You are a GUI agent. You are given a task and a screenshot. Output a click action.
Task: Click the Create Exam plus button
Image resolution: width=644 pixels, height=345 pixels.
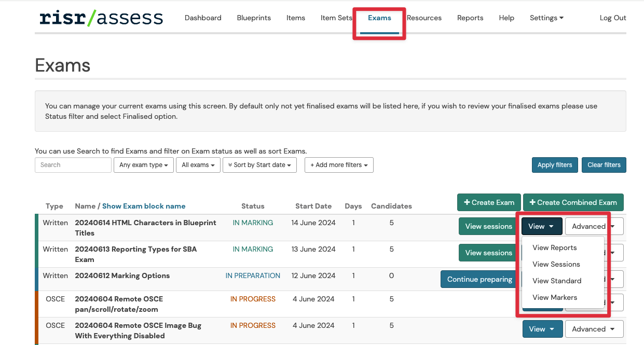[489, 202]
